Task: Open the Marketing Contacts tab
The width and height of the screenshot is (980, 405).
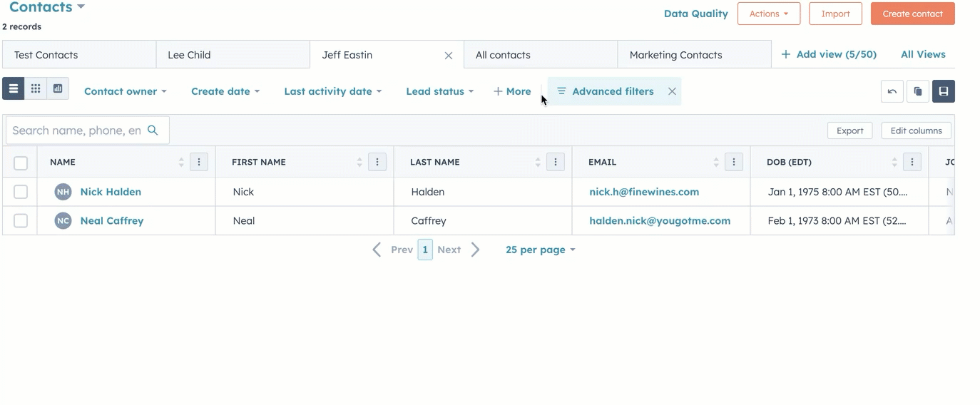Action: pos(675,55)
